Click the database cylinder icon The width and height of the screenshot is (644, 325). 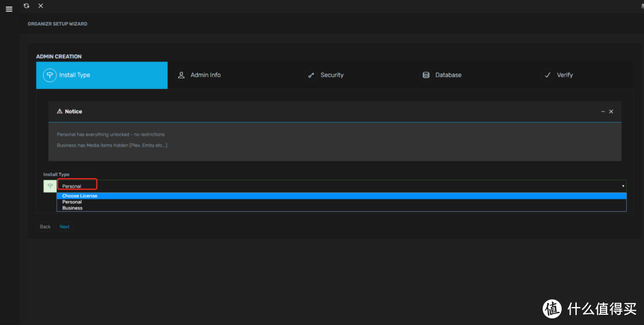(x=426, y=75)
